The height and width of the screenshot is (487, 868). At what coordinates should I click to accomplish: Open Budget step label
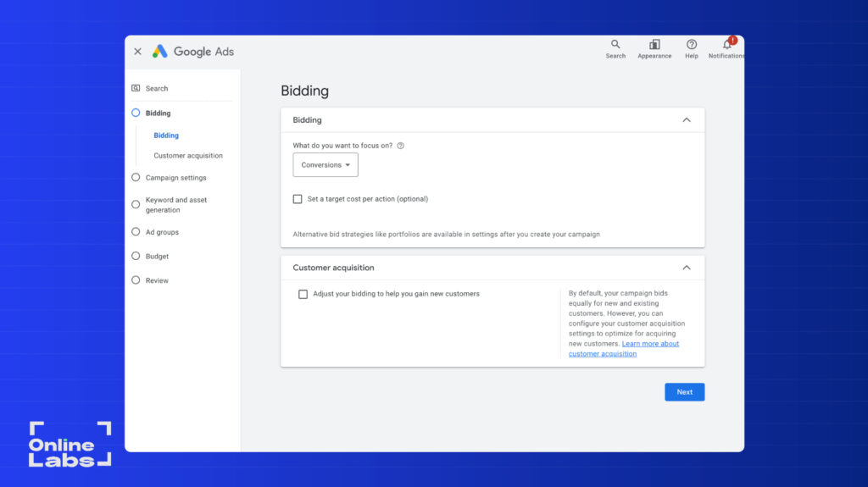pos(157,257)
